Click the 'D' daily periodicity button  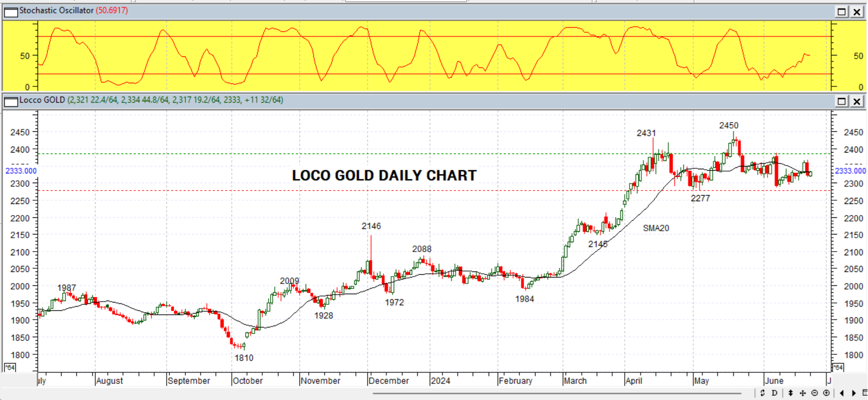coord(775,393)
